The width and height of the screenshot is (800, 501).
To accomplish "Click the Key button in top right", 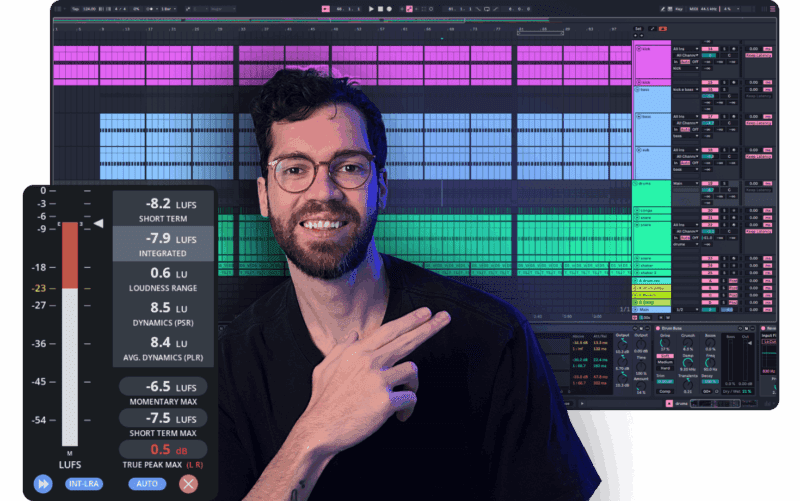I will 679,9.
